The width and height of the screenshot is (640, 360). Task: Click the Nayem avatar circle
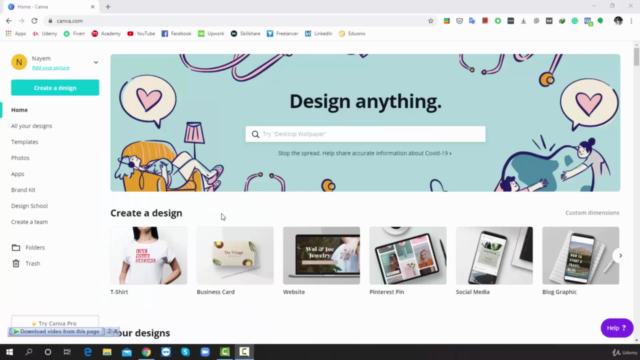coord(19,62)
